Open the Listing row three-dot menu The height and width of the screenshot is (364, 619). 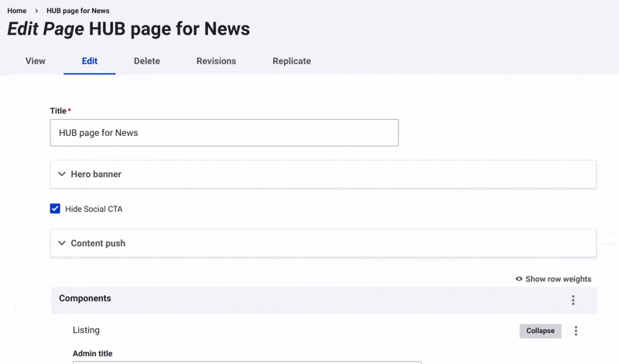(x=576, y=331)
